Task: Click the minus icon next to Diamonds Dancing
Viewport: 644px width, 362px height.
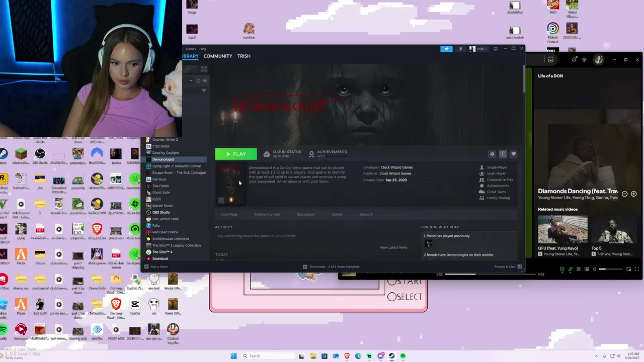Action: (x=624, y=194)
